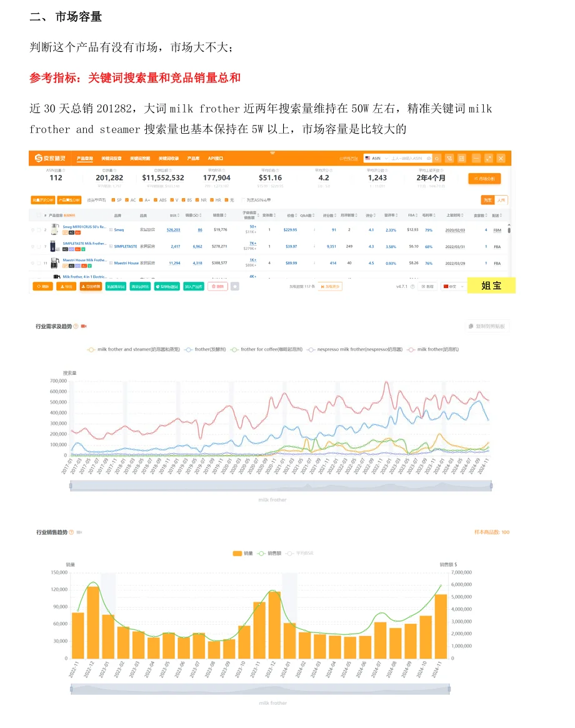
Task: Open the 中文 language dropdown
Action: click(454, 286)
